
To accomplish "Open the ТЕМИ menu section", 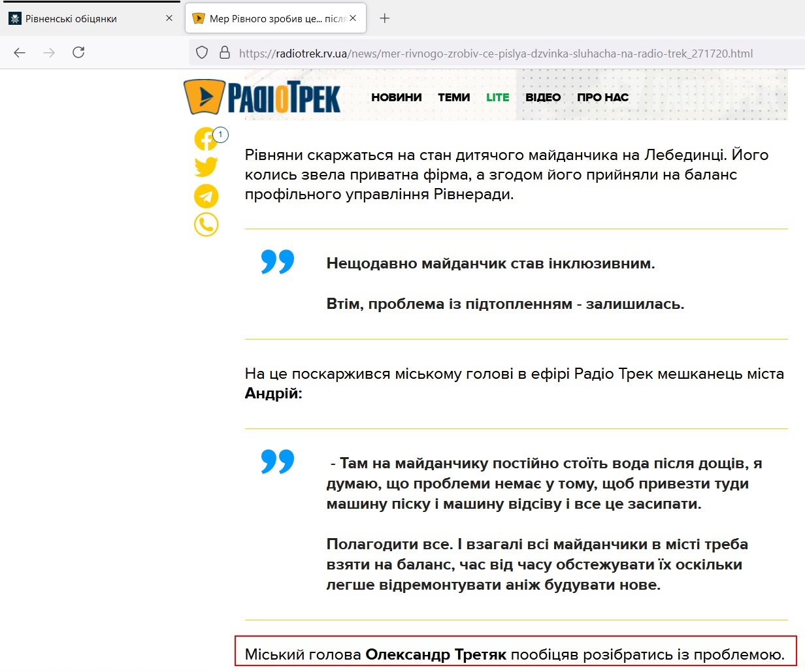I will 453,97.
